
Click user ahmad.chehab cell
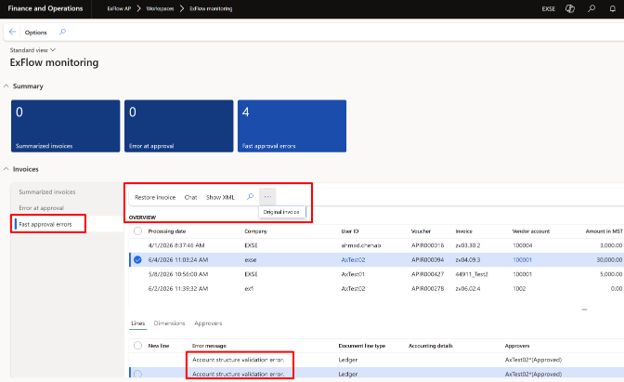coord(361,246)
